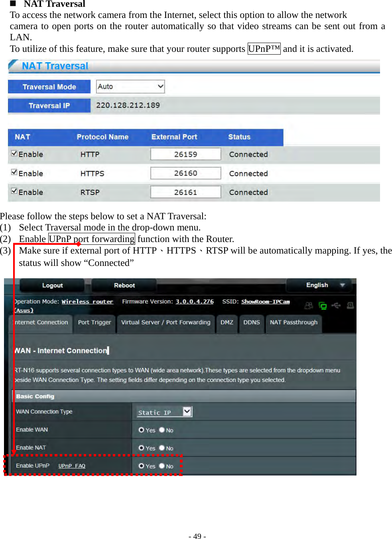Viewport: 392px width, 539px height.
Task: Open the WAN Connection Type dropdown
Action: coord(187,411)
